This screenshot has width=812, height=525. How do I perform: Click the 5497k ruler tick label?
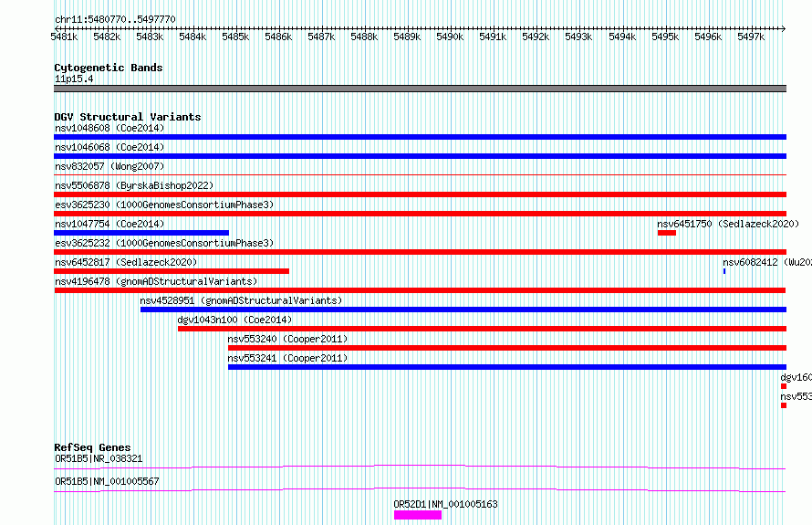click(751, 37)
